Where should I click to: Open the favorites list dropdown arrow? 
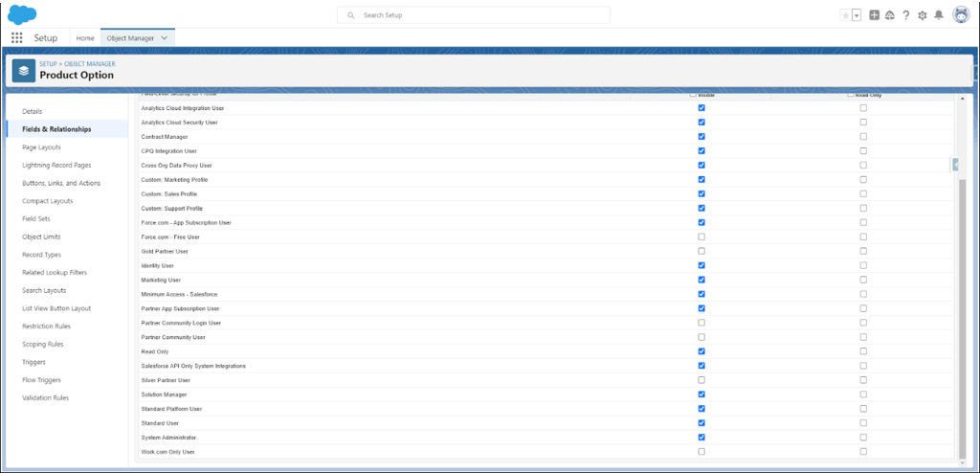(857, 15)
